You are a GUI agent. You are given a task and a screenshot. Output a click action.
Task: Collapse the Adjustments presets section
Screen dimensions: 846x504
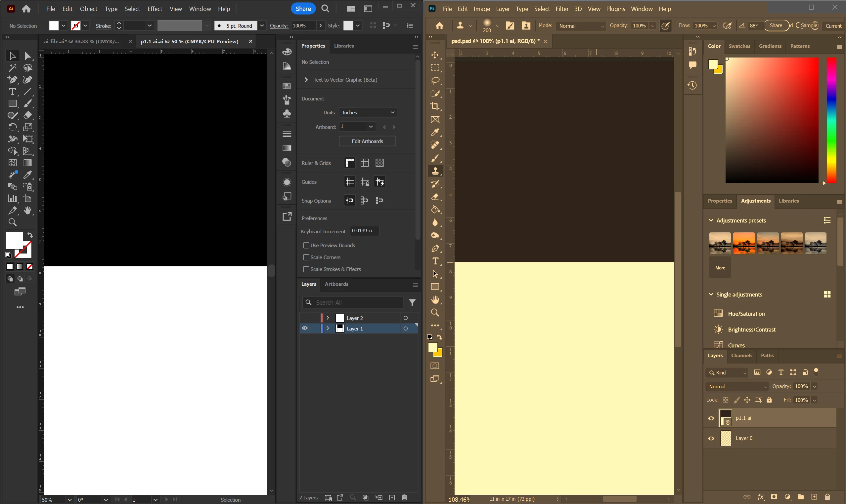tap(711, 220)
